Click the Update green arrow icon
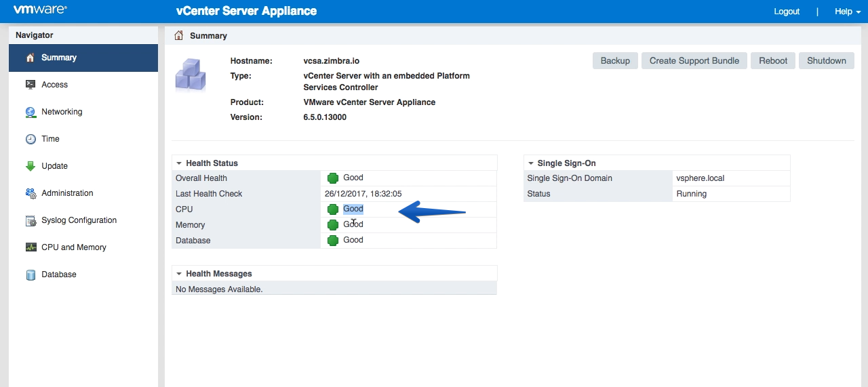868x387 pixels. pos(30,166)
